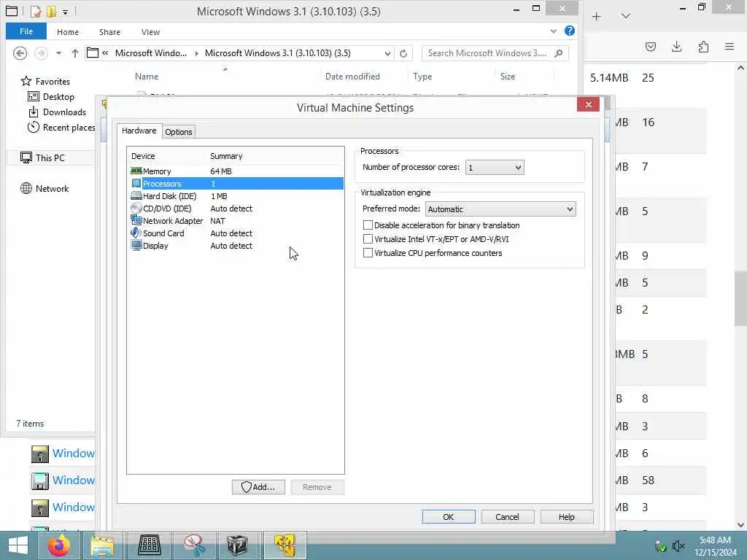Go up one folder level in Explorer
The width and height of the screenshot is (747, 560).
point(75,53)
